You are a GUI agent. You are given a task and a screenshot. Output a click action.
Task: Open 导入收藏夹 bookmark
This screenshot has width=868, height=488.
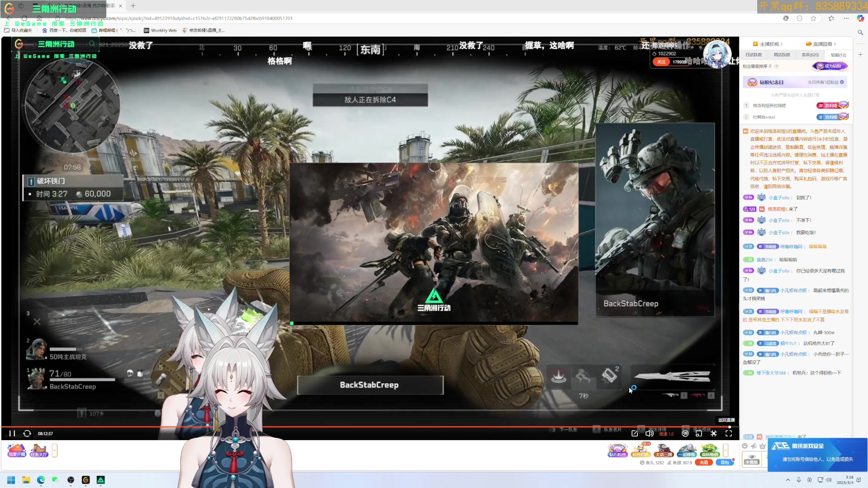point(18,30)
